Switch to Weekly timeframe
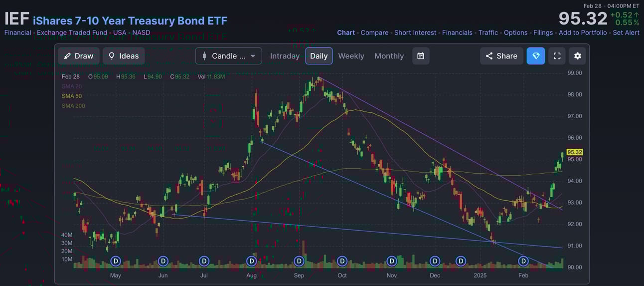 click(351, 56)
